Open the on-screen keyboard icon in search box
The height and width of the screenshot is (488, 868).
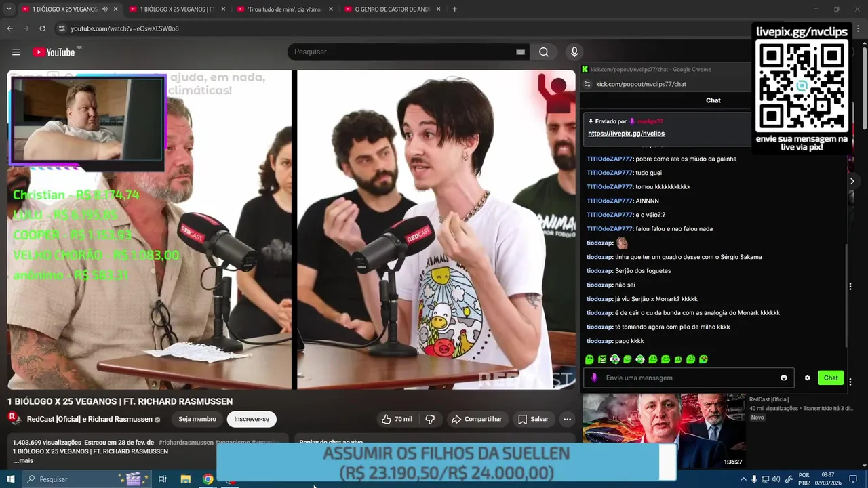tap(520, 52)
